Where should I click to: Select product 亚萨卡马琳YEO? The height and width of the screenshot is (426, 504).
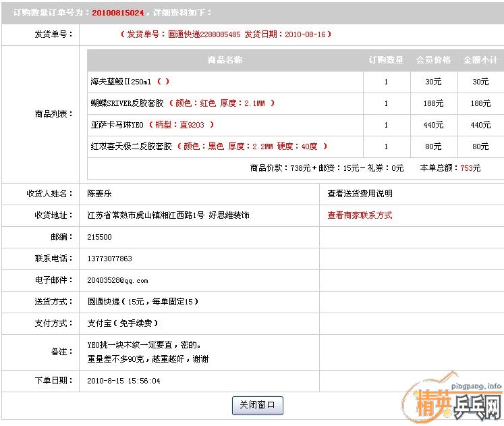(x=117, y=125)
